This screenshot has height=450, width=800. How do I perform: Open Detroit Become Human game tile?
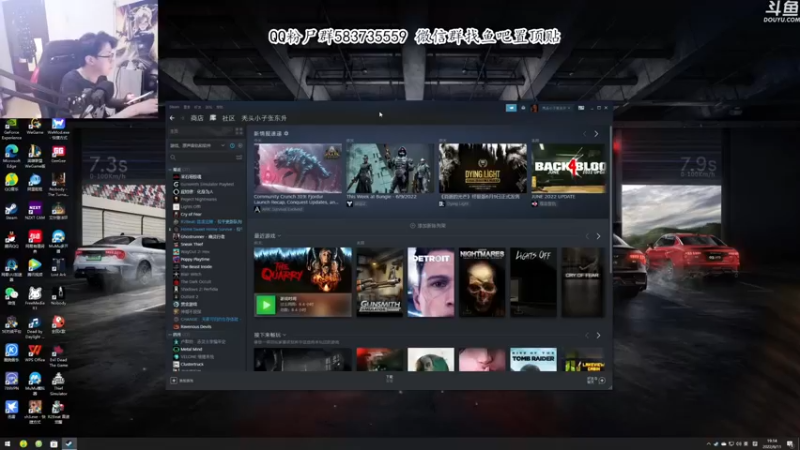431,282
